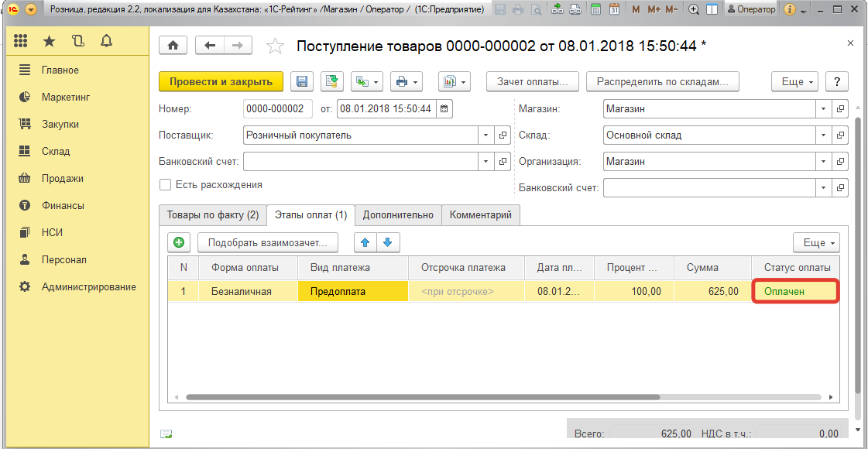868x449 pixels.
Task: Open the date calendar picker icon
Action: pos(444,109)
